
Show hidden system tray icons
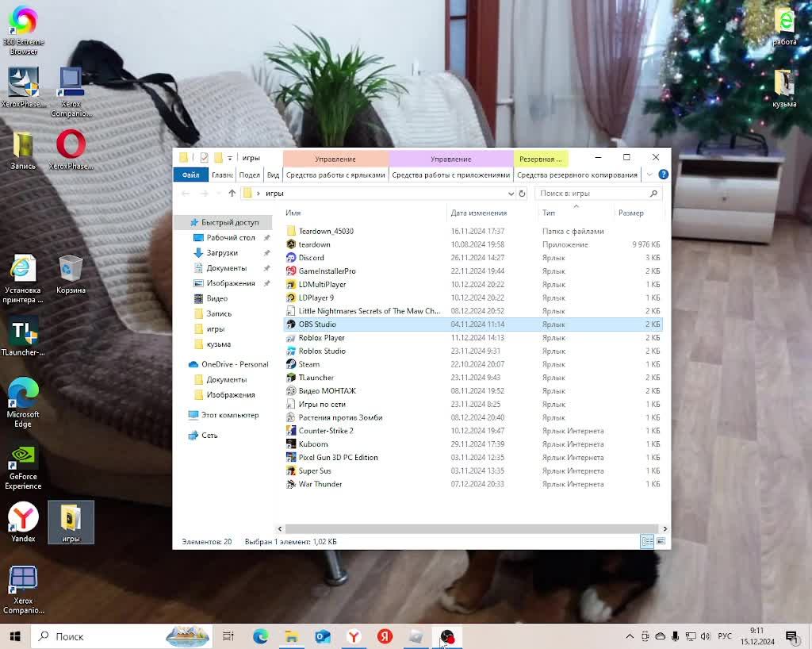click(630, 636)
